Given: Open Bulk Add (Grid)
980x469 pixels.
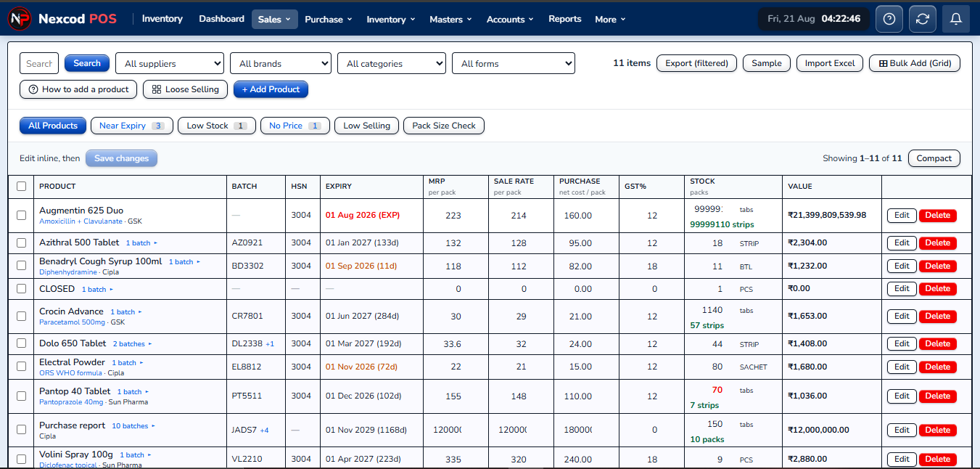Looking at the screenshot, I should (x=915, y=63).
